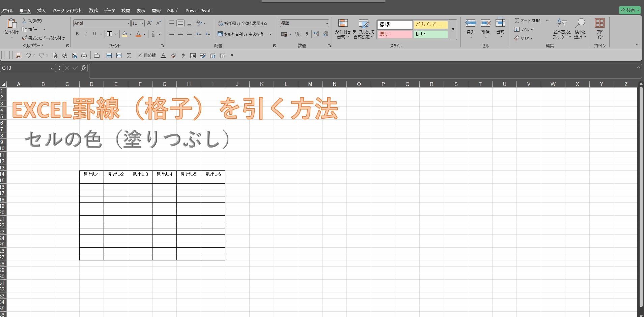The height and width of the screenshot is (317, 644).
Task: Open the 挿入 ribbon tab
Action: click(x=41, y=10)
